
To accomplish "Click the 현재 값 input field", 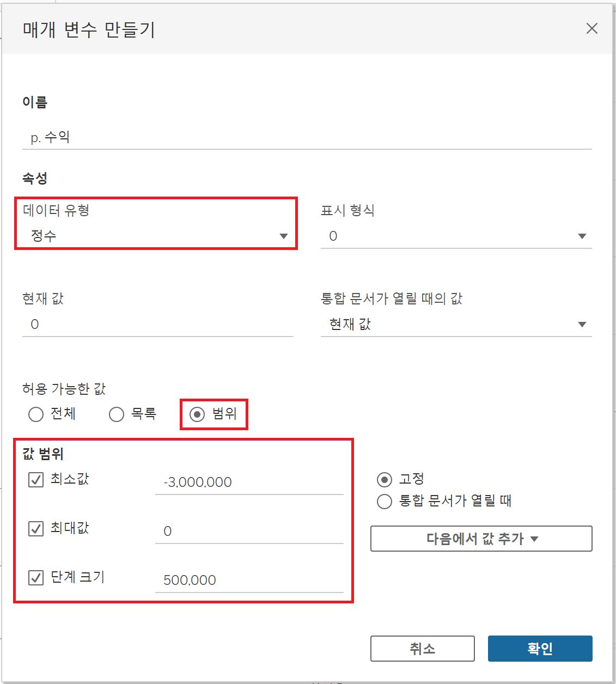I will click(x=158, y=324).
